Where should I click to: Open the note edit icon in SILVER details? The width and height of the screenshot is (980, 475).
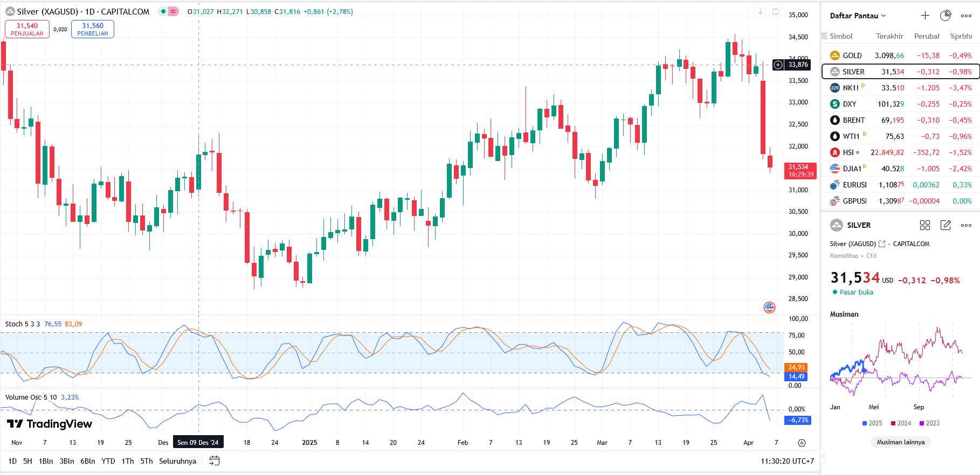(946, 225)
